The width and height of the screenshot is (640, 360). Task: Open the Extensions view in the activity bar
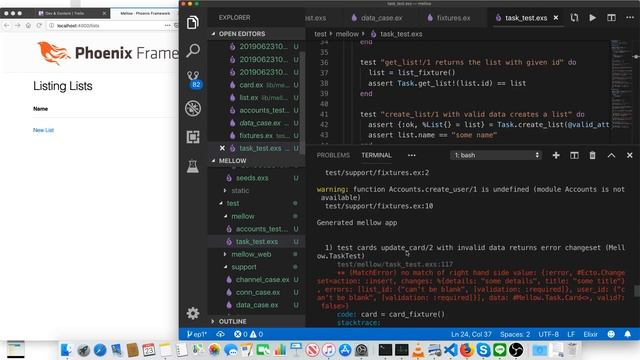tap(193, 137)
